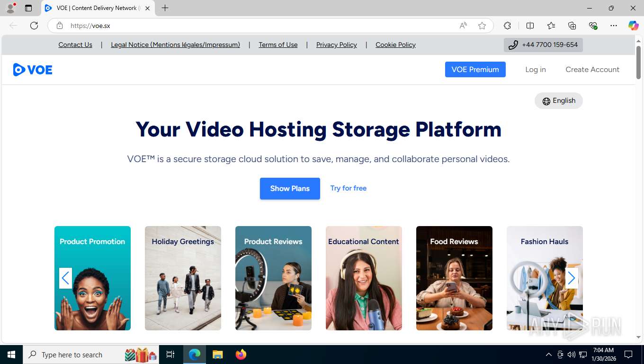Open the Notification Center
Screen dimensions: 644x364
pos(628,355)
